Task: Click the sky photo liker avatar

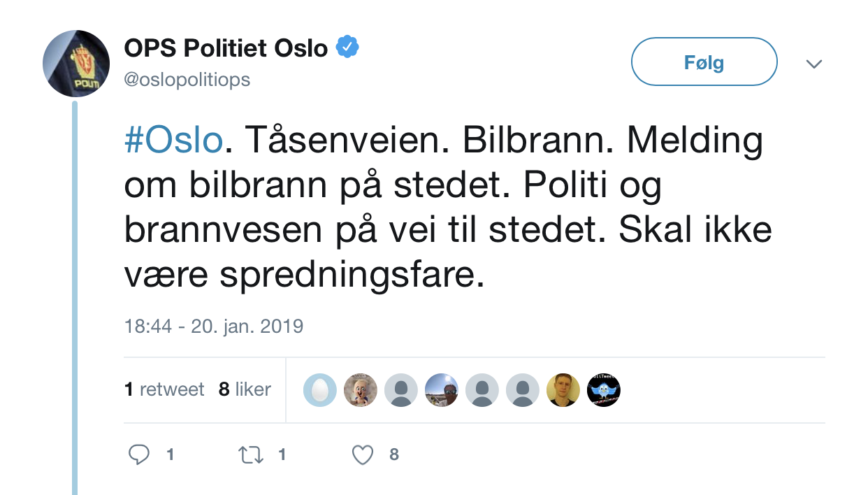Action: [442, 389]
